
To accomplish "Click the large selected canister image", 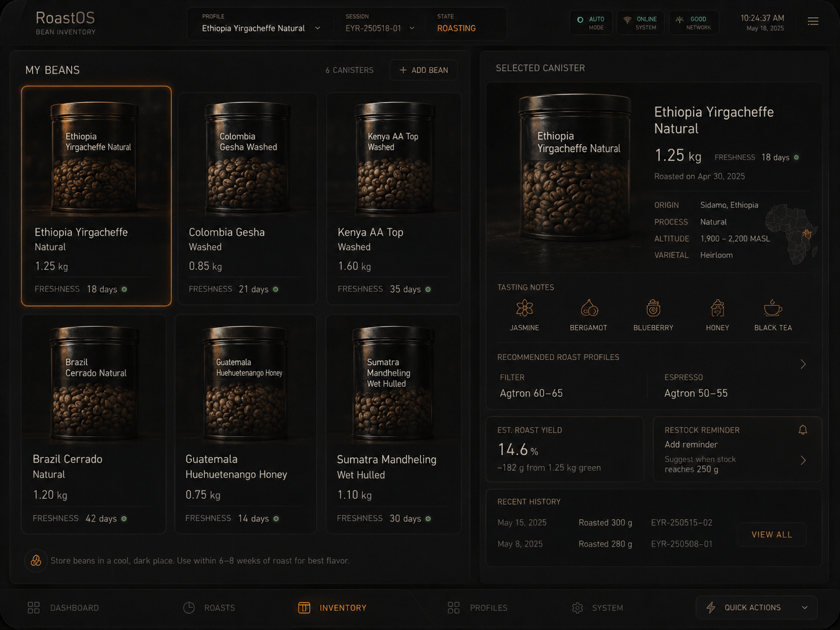I will (x=574, y=168).
